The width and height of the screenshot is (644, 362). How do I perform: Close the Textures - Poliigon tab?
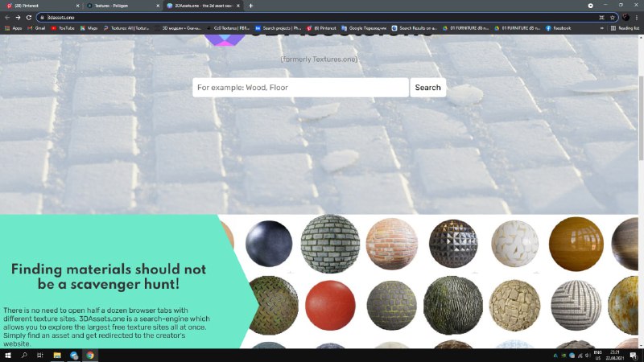coord(158,6)
